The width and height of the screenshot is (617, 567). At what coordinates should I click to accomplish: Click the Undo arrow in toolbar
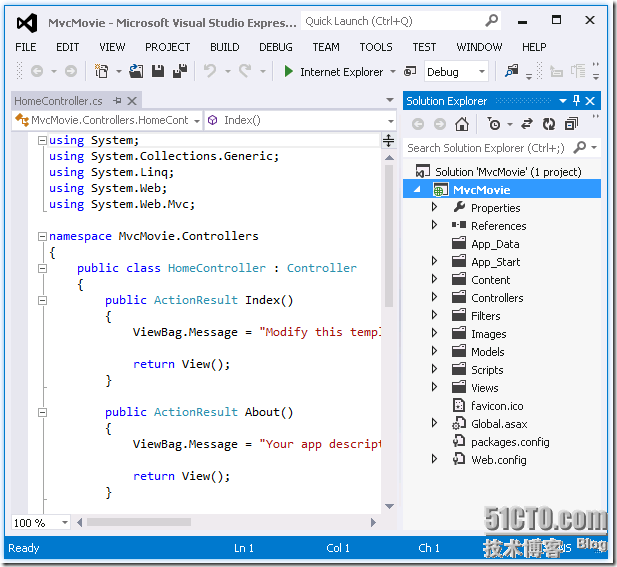[x=210, y=71]
